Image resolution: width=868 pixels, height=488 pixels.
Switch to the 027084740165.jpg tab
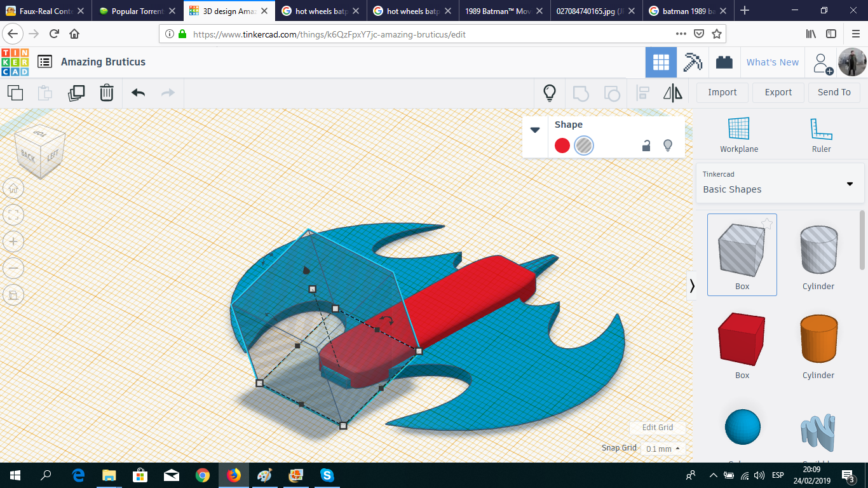[596, 11]
